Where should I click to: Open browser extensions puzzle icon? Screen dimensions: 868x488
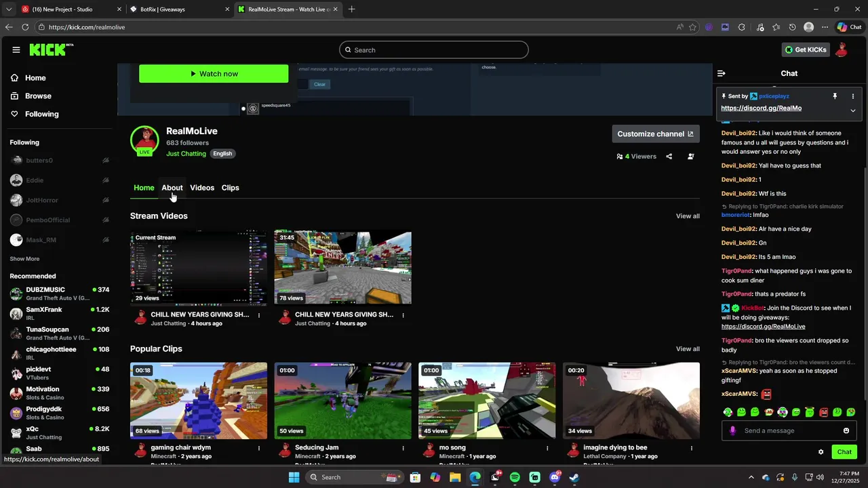coord(741,27)
